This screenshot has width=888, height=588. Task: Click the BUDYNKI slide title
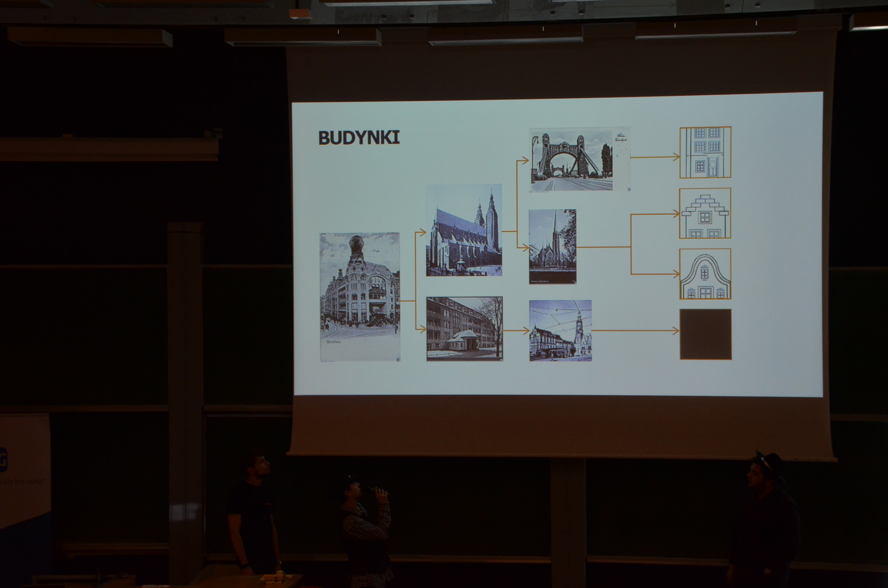(359, 138)
